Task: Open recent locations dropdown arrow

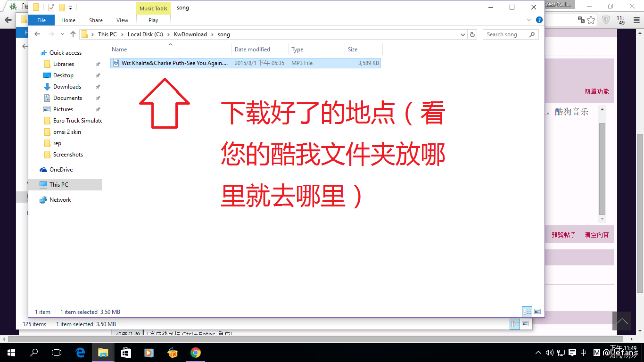Action: tap(62, 34)
